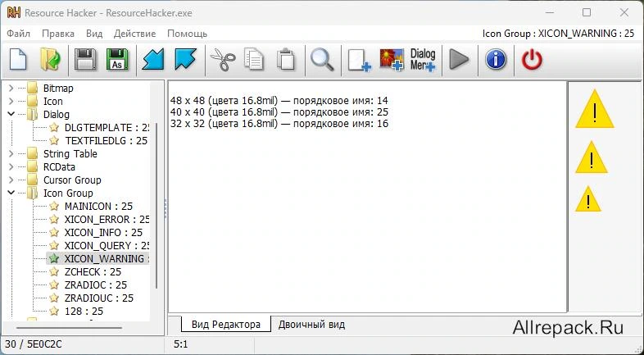644x355 pixels.
Task: Select the 128 : 25 resource
Action: tap(84, 312)
